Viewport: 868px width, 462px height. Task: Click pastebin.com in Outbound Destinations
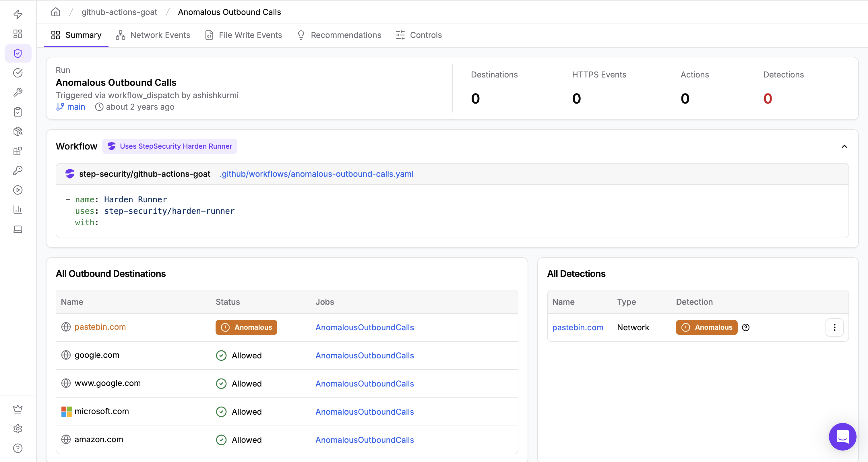point(100,327)
